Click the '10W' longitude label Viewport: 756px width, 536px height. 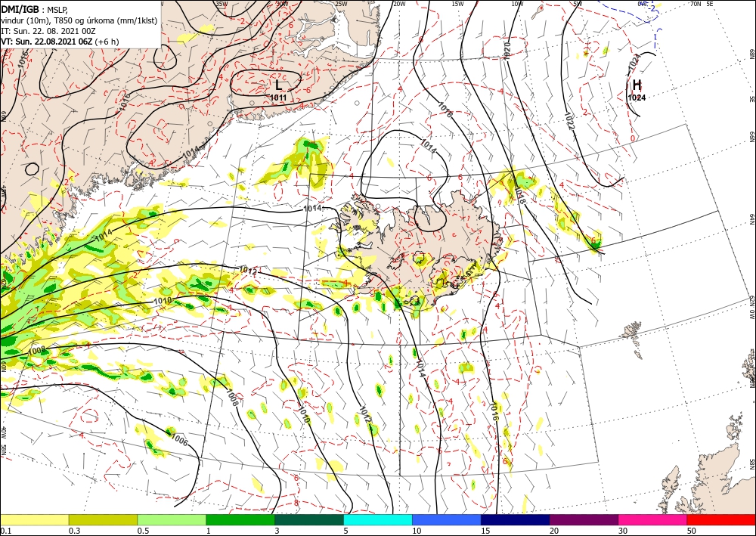point(517,4)
